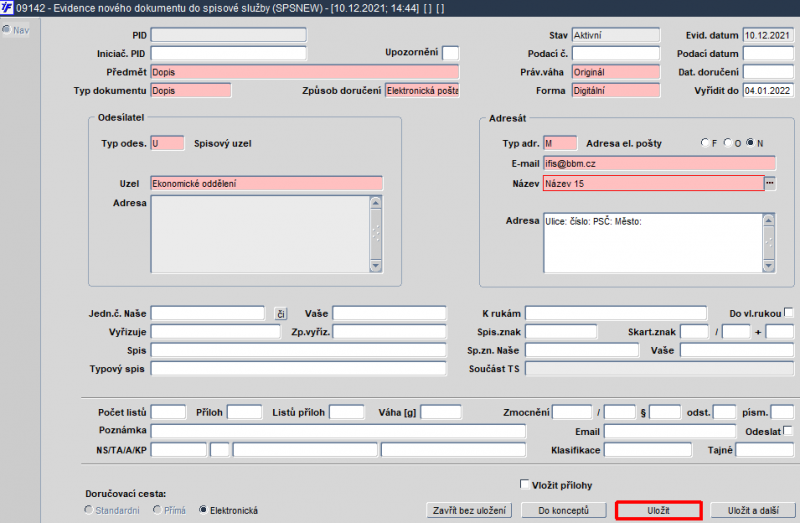Click the Uzel field Ekonomické oddělení
This screenshot has width=800, height=523.
pos(266,183)
